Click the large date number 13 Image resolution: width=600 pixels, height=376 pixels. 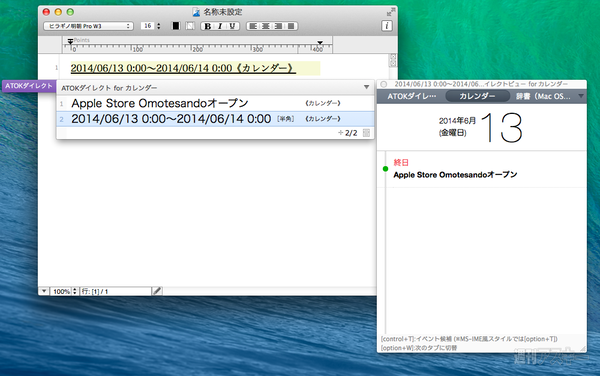501,128
